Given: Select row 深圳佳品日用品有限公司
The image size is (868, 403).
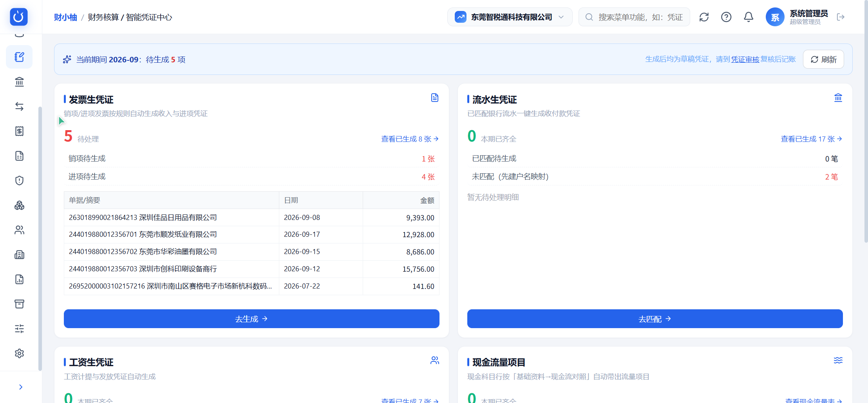Looking at the screenshot, I should click(251, 218).
